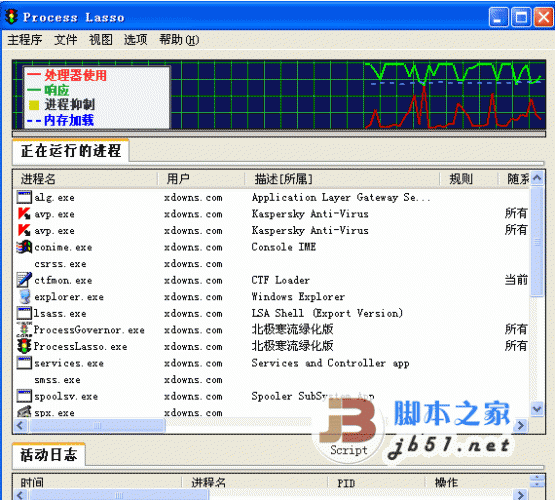
Task: Click the Process Lasso title bar icon
Action: point(12,17)
